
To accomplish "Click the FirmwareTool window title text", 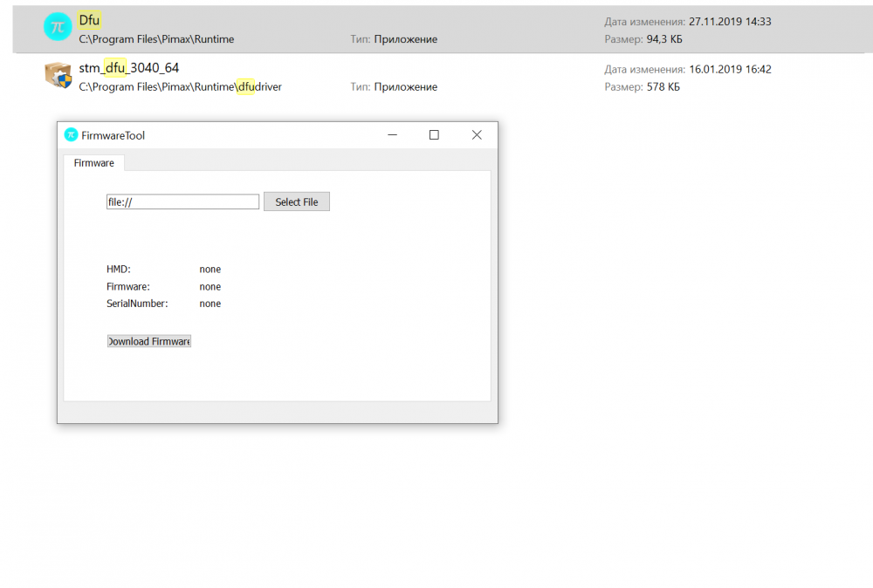I will coord(113,135).
